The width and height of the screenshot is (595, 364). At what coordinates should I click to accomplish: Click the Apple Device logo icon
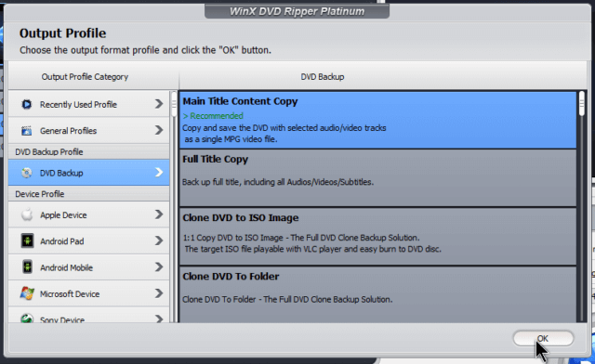[x=27, y=214]
